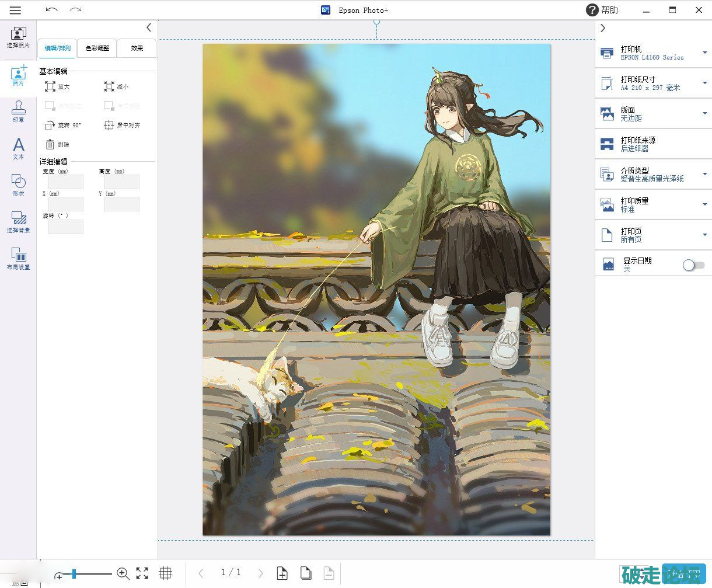
Task: Open 布局设置 layout settings
Action: coord(19,258)
